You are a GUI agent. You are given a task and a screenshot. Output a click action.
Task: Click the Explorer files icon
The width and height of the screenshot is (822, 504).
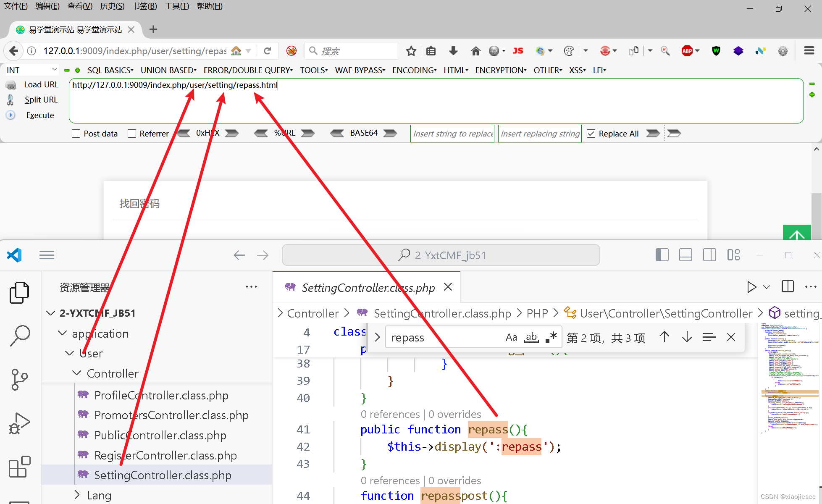tap(19, 292)
